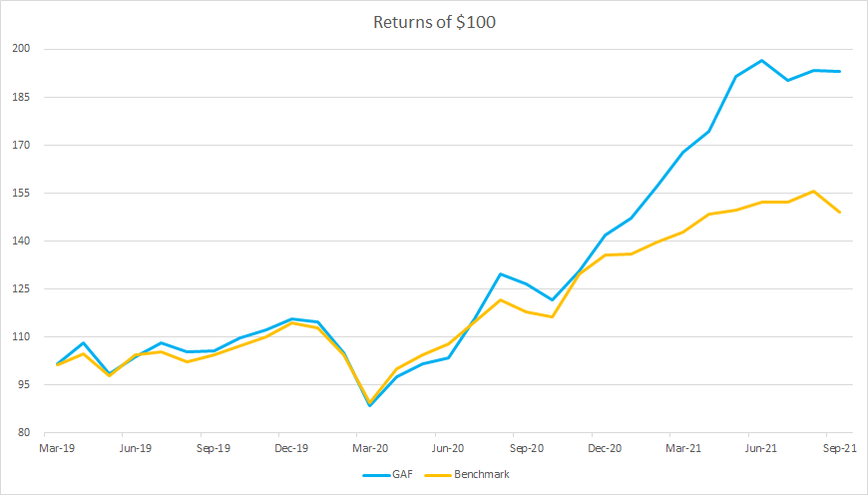Screen dimensions: 868x495
Task: Click the Mar-20 date label
Action: [x=370, y=448]
